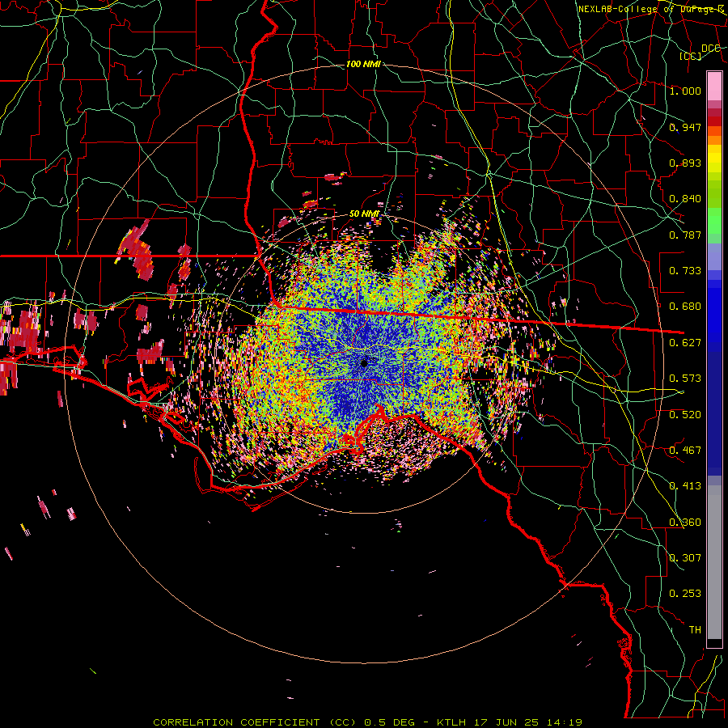Select the 0.893 value on the color scale

(x=685, y=163)
